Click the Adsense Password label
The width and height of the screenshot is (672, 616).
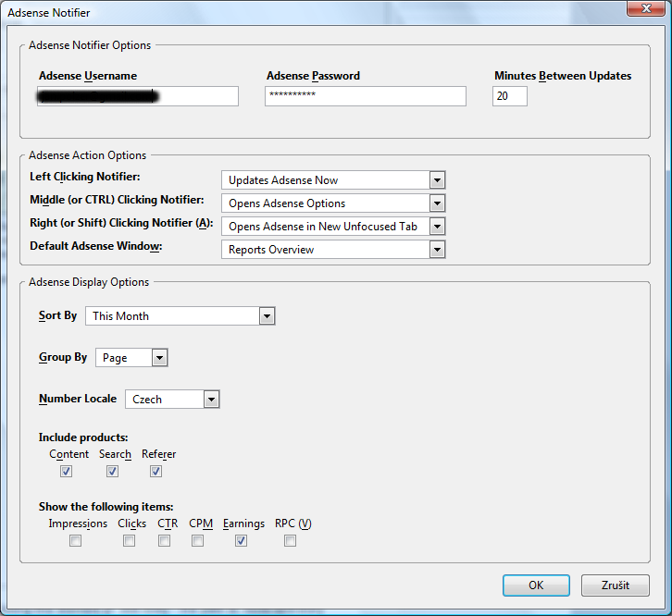[313, 76]
